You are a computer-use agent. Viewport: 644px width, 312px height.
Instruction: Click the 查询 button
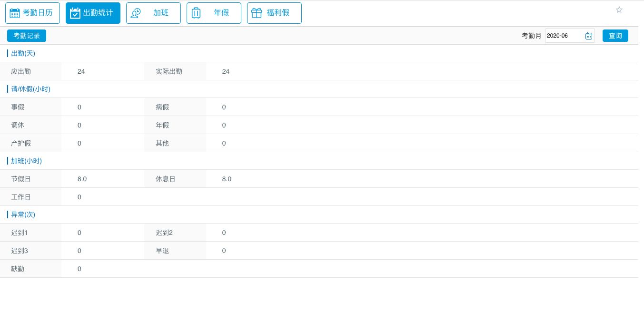pyautogui.click(x=615, y=36)
